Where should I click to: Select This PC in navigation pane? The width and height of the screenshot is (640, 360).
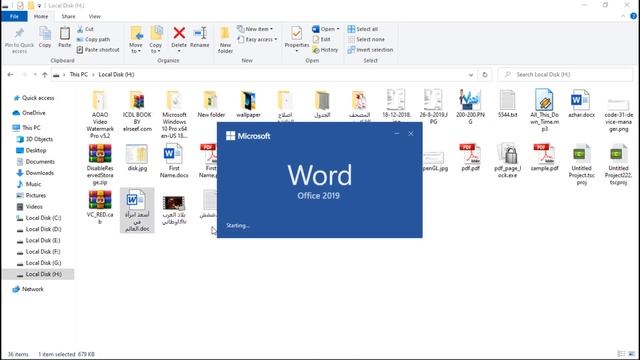27,128
